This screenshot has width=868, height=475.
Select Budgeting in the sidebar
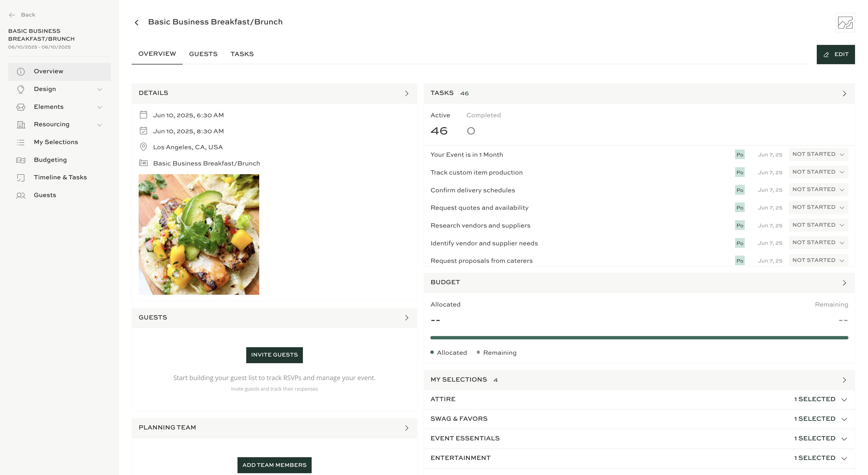tap(59, 160)
